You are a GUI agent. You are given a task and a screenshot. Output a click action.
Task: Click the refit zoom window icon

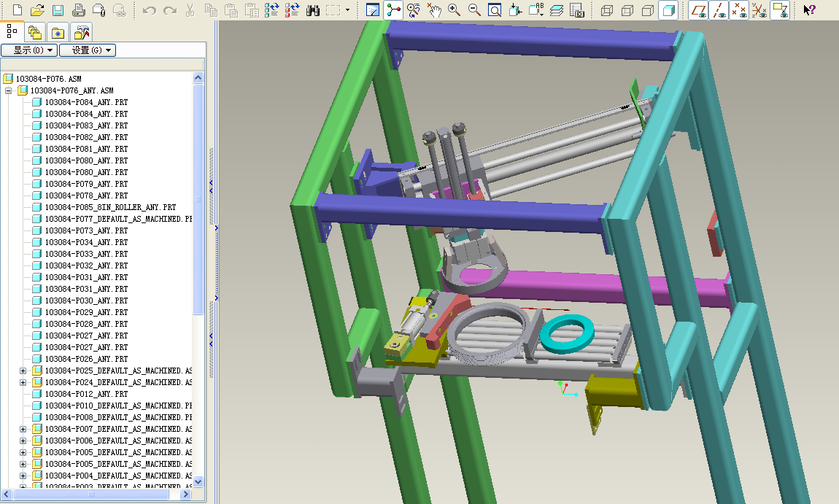click(495, 9)
